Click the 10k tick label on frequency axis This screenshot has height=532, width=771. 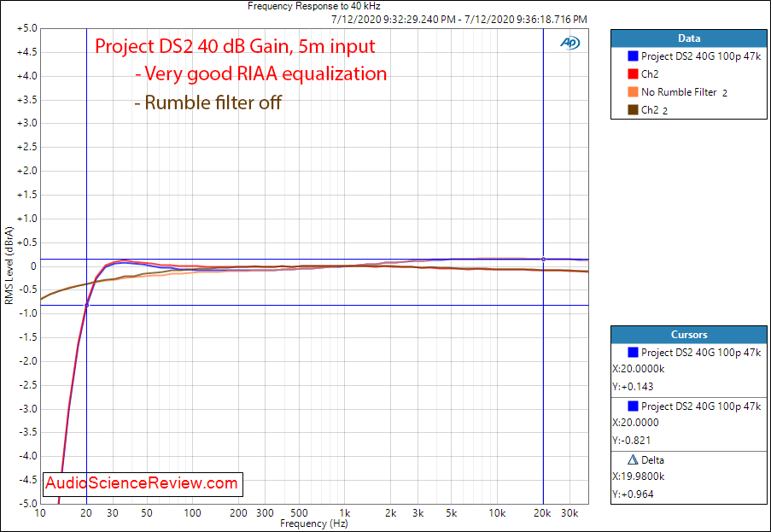coord(497,513)
